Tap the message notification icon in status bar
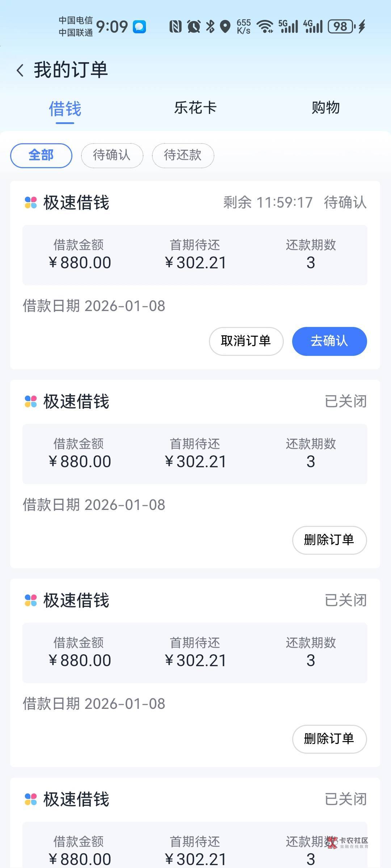This screenshot has width=391, height=868. pos(139,27)
